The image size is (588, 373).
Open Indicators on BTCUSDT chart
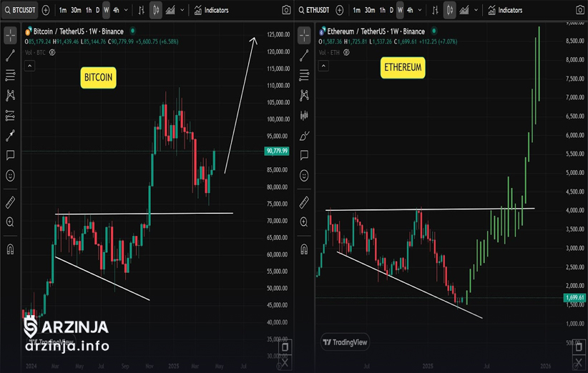[212, 10]
